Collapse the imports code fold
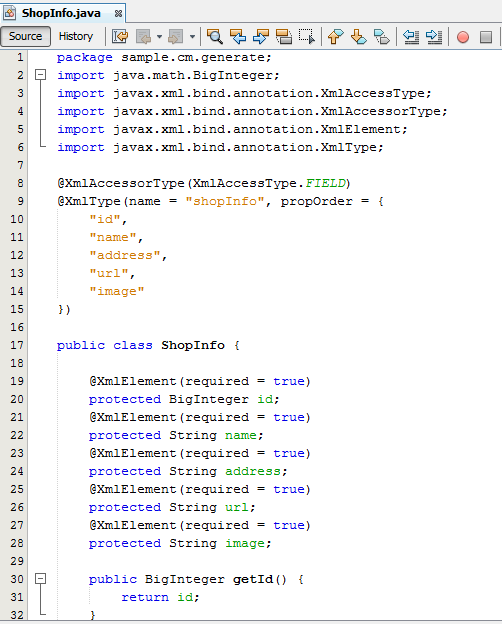The image size is (502, 624). pyautogui.click(x=41, y=74)
